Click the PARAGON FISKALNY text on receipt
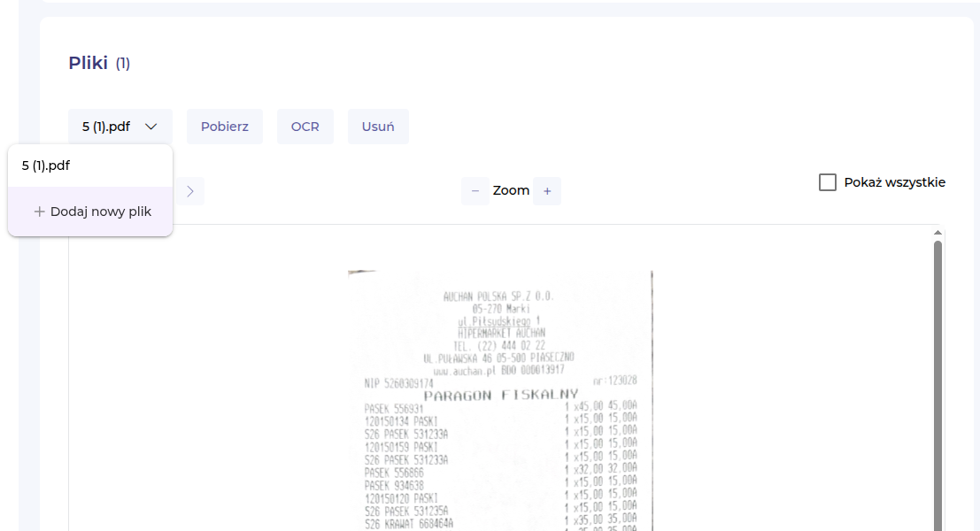This screenshot has height=531, width=980. tap(501, 395)
